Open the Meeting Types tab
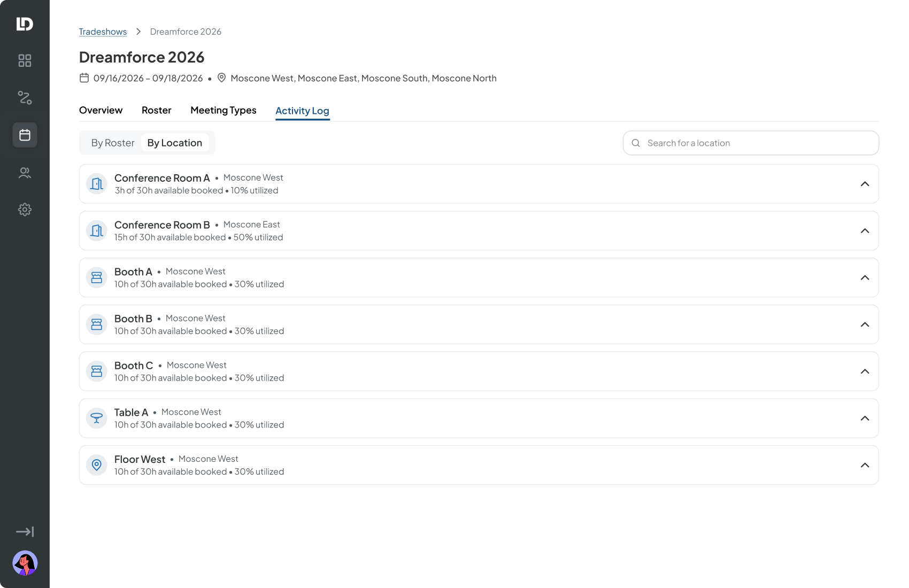909x588 pixels. point(224,110)
